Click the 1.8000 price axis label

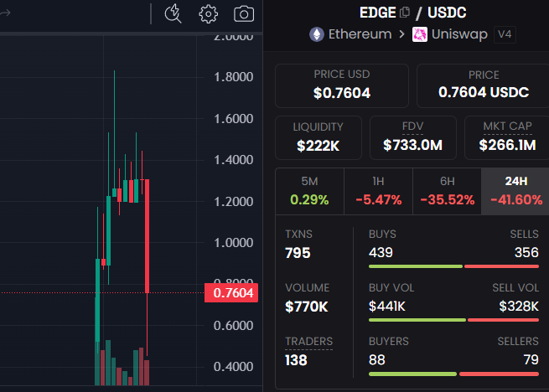233,77
